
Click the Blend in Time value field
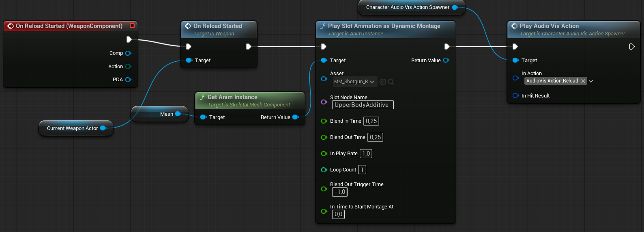point(371,121)
